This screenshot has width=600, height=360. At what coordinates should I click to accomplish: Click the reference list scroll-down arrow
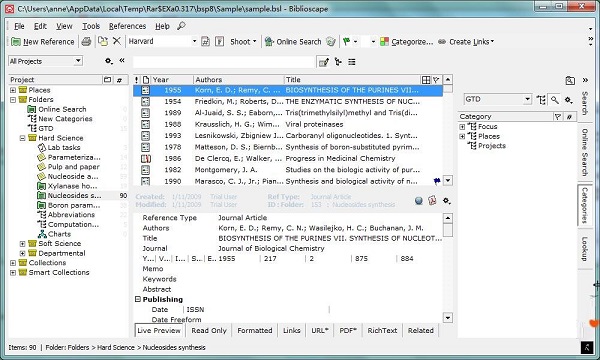[448, 180]
